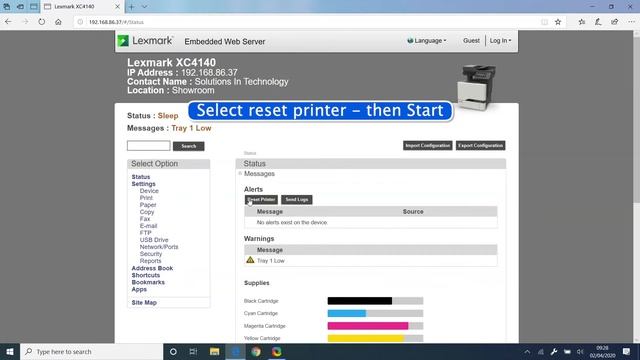
Task: Open the Bookmarks link
Action: [x=148, y=282]
